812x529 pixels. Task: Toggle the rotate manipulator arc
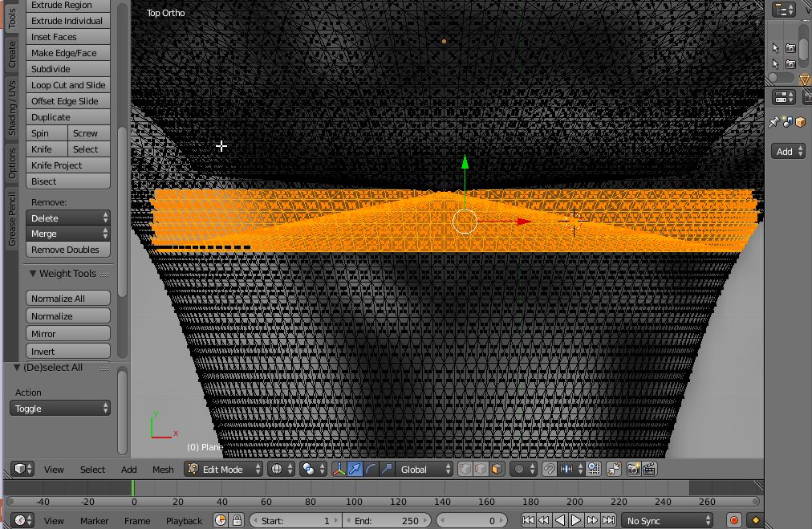[371, 469]
